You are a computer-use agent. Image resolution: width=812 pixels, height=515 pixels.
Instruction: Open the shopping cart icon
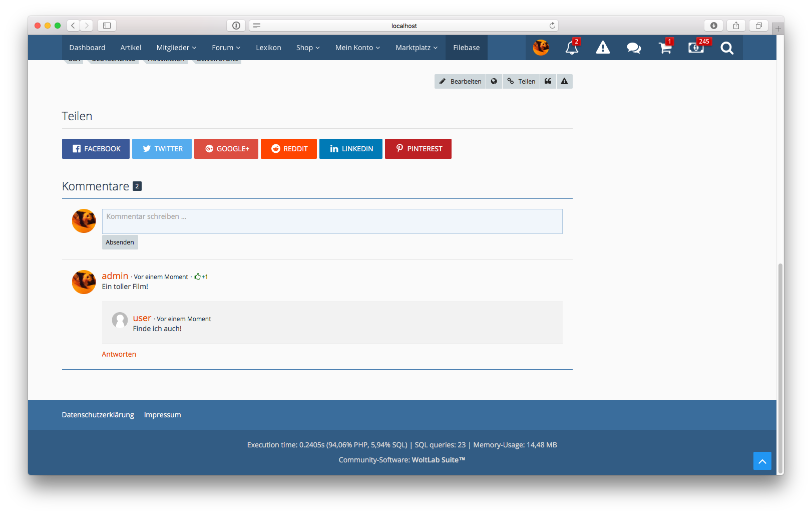click(665, 48)
